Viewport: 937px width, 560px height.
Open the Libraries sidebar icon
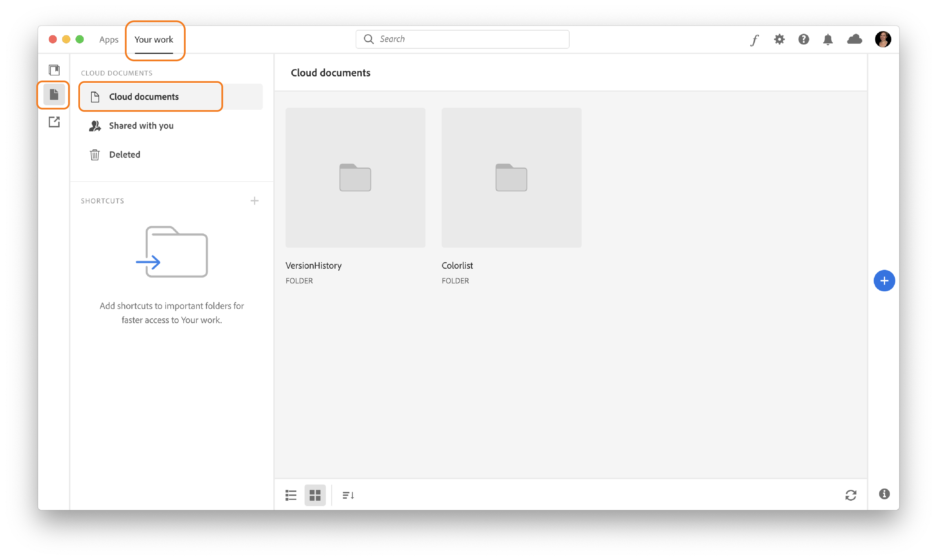coord(54,70)
